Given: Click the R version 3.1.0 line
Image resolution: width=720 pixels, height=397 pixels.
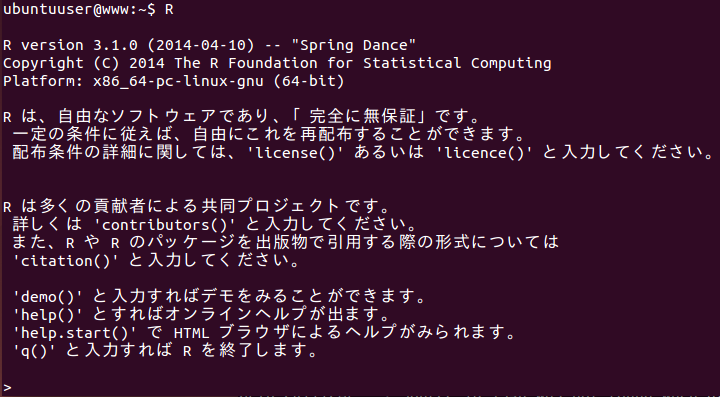Looking at the screenshot, I should click(210, 45).
